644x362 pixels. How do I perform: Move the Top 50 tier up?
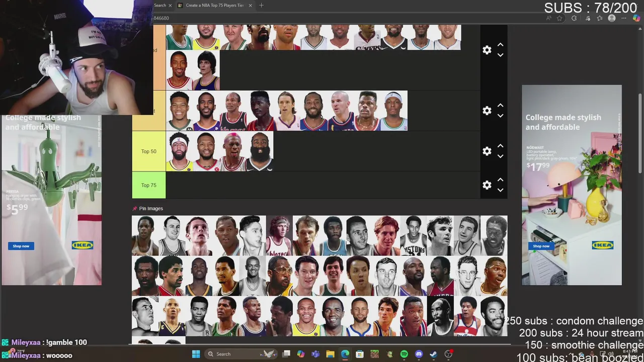(500, 146)
